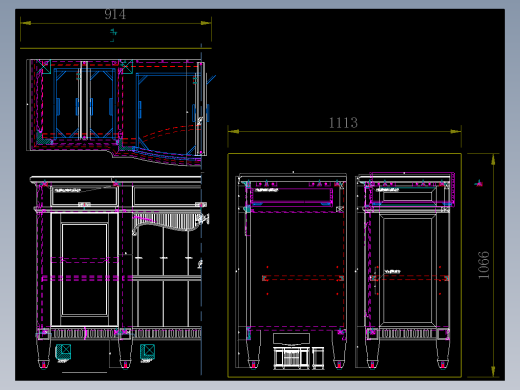Click the cyan marker beneath 914 dimension
The image size is (520, 390).
(x=113, y=35)
